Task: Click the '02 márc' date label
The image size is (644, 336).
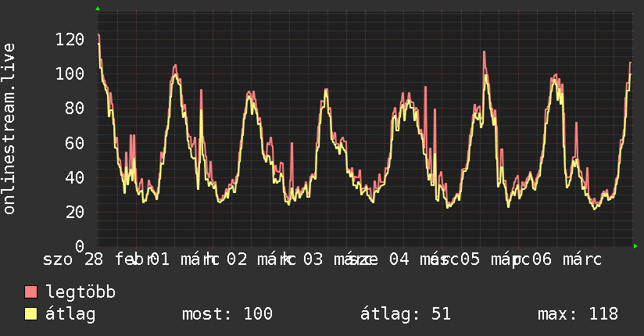Action: tap(260, 259)
